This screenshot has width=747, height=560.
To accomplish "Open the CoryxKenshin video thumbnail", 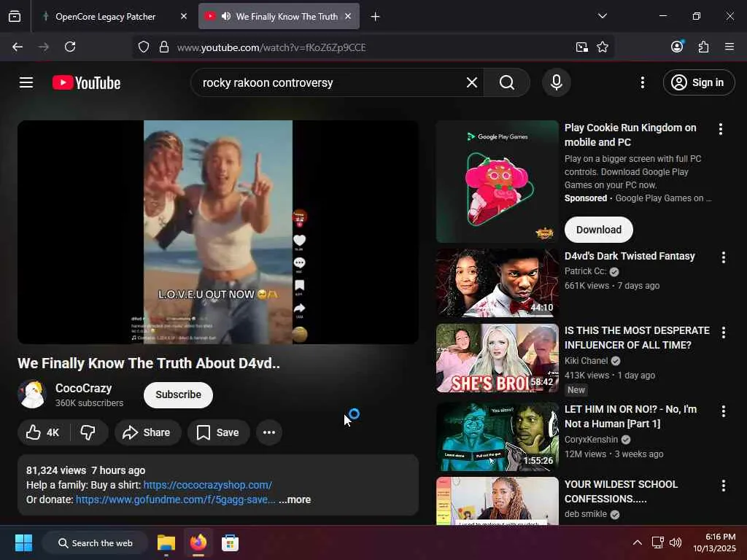I will coord(498,437).
